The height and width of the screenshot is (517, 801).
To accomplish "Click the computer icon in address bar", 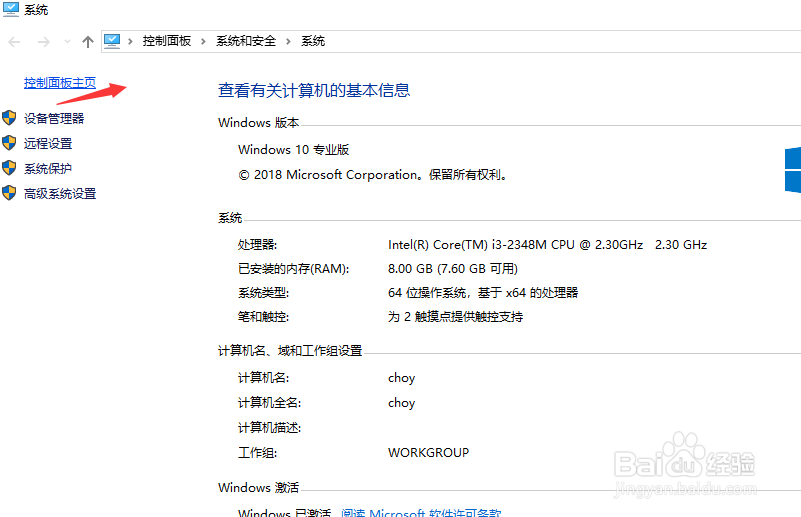I will [112, 41].
